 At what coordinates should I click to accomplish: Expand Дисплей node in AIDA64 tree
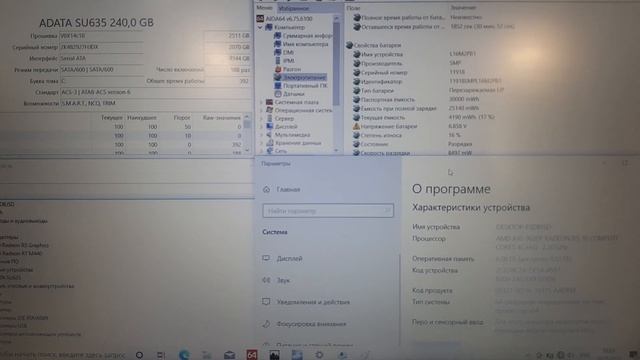261,127
